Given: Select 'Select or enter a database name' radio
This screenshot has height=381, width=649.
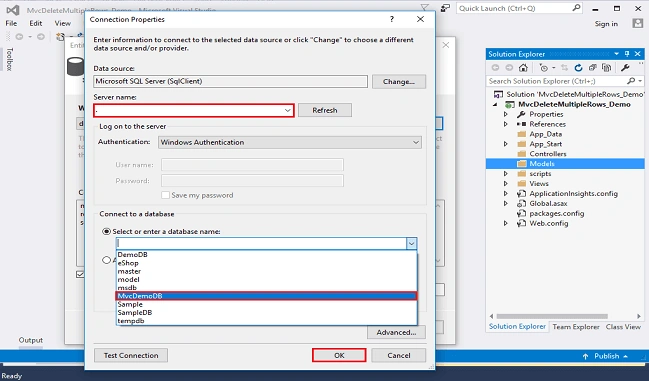Looking at the screenshot, I should pyautogui.click(x=106, y=232).
